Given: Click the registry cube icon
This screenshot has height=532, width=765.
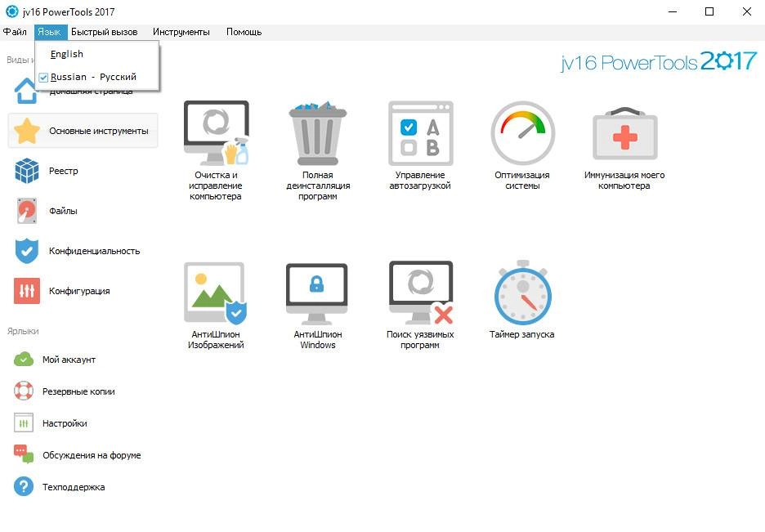Looking at the screenshot, I should pyautogui.click(x=27, y=171).
